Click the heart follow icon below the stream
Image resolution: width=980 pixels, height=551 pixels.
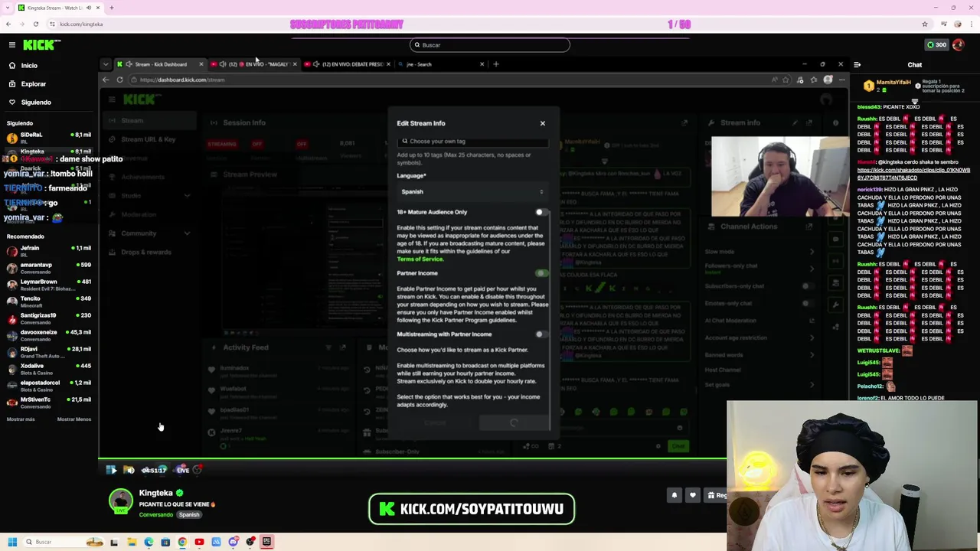tap(693, 496)
